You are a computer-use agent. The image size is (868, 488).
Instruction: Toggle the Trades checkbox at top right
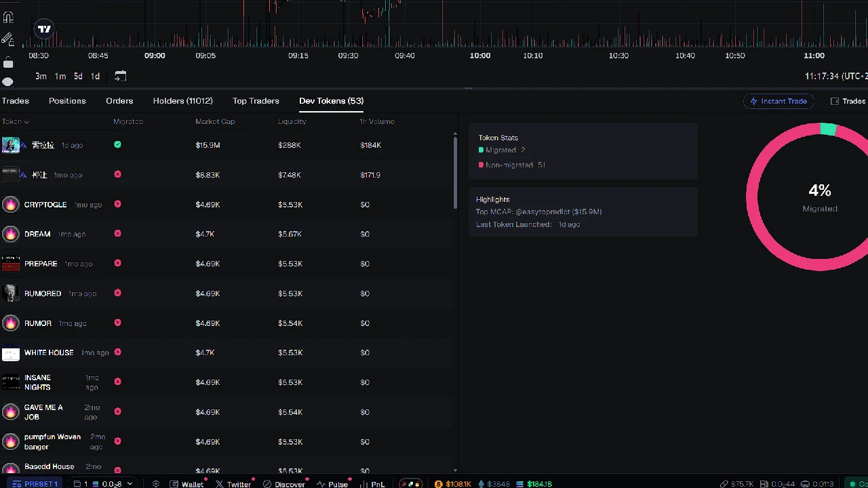point(835,101)
